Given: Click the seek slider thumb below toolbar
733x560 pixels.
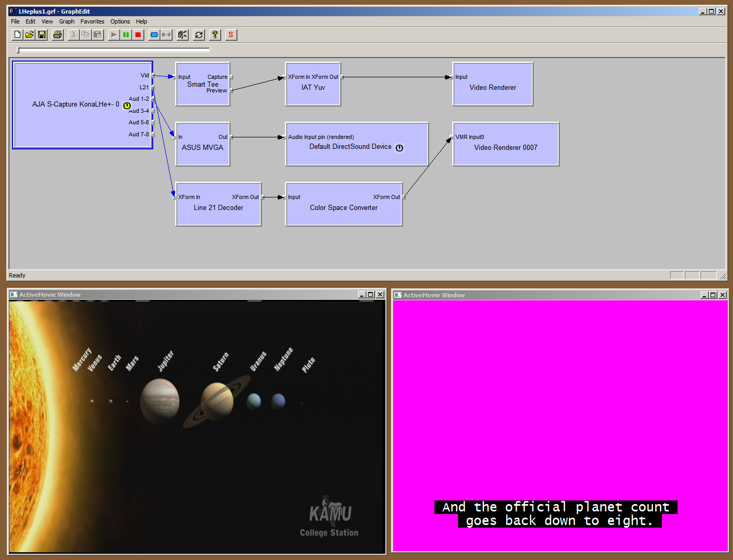Looking at the screenshot, I should [x=18, y=50].
